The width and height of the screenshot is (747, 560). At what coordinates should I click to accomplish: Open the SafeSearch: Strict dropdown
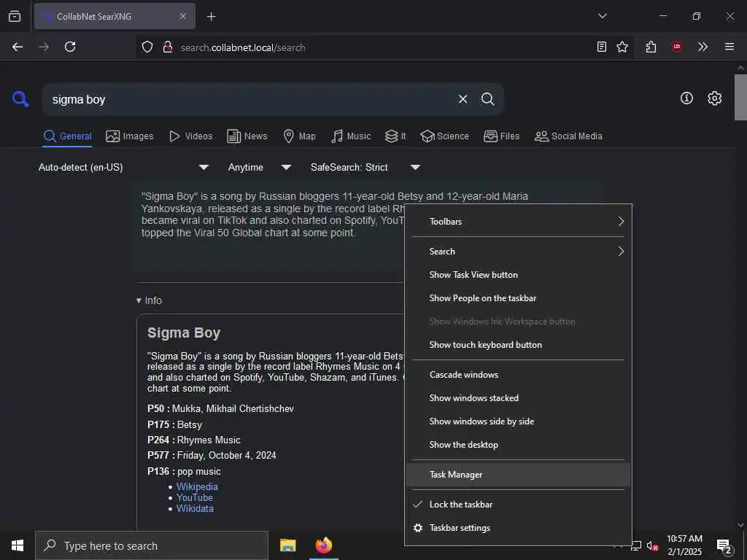click(x=365, y=167)
